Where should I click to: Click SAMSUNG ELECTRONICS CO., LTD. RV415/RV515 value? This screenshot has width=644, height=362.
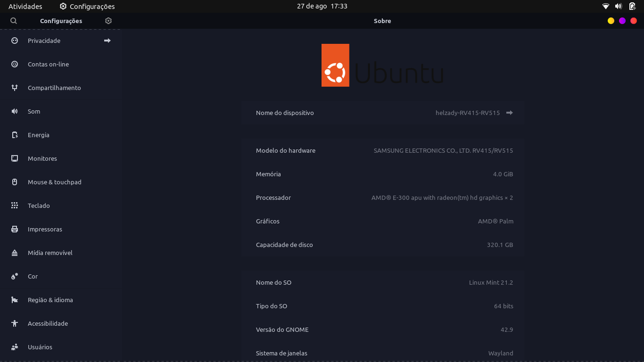tap(443, 150)
